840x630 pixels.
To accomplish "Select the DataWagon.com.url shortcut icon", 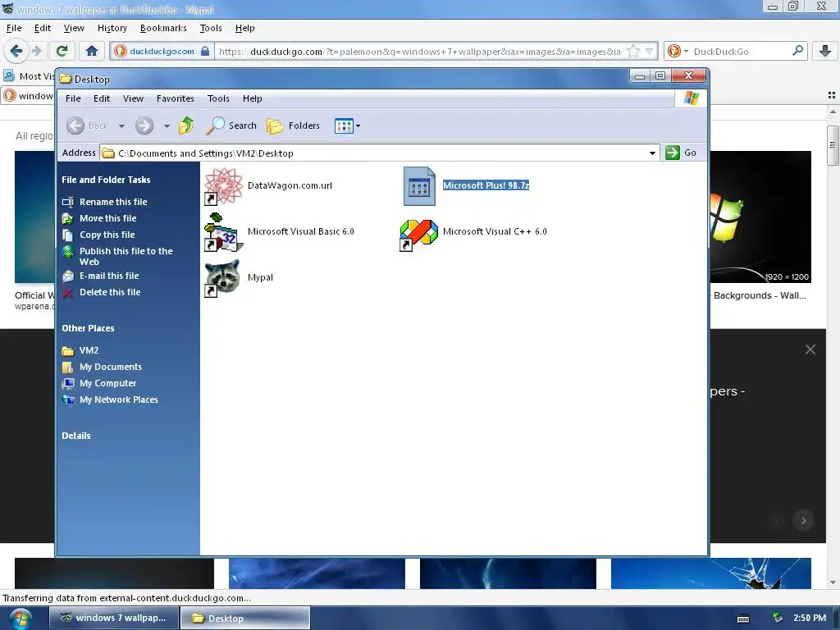I will [x=224, y=186].
